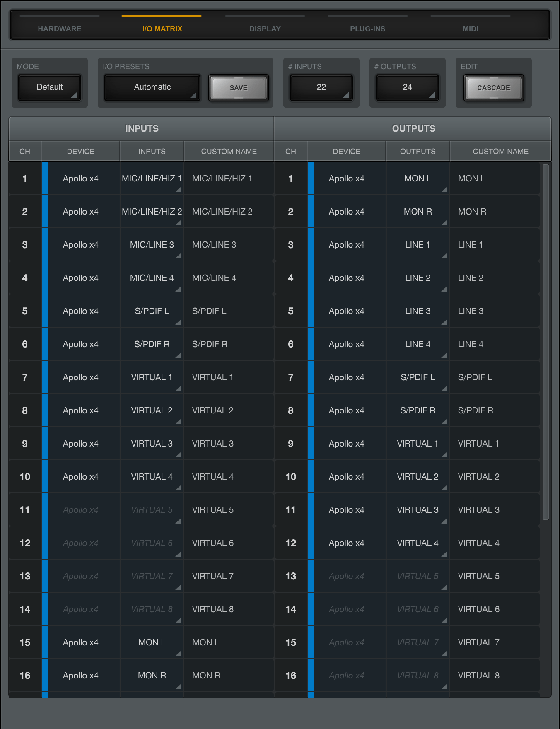Click the SAVE preset button

239,87
